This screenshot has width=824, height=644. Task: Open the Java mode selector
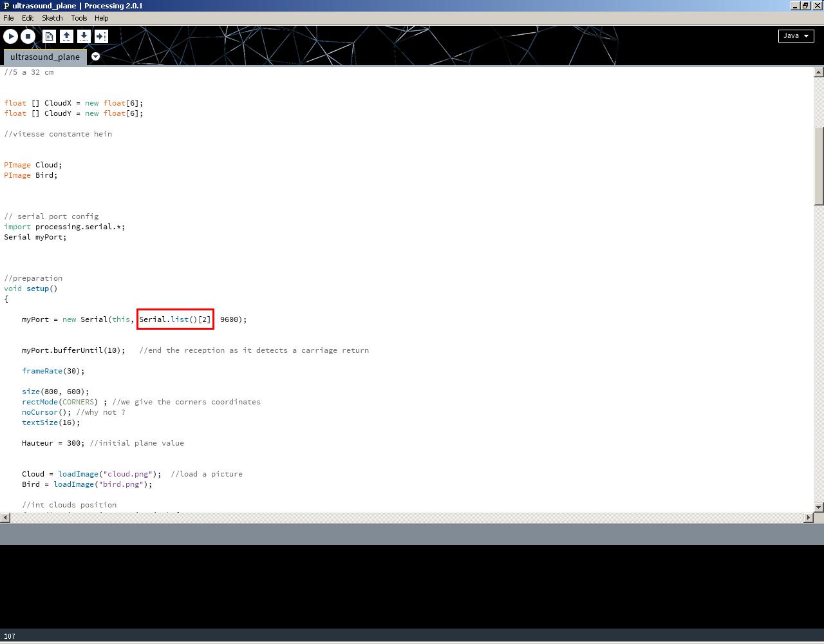(x=796, y=36)
